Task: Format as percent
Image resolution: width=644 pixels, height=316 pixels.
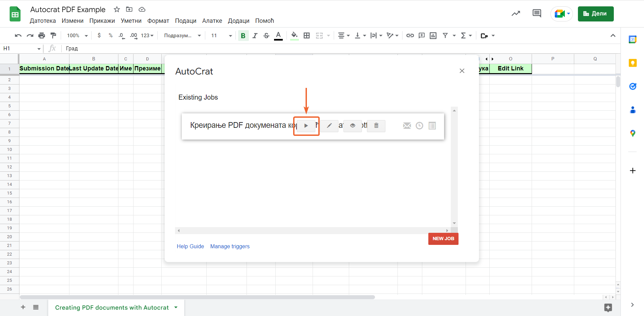Action: (111, 36)
